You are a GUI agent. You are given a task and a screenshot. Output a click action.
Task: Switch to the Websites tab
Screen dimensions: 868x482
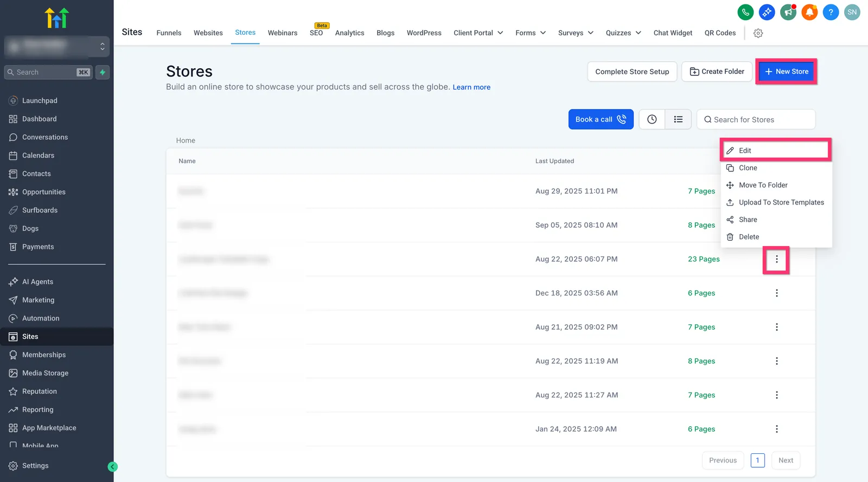pos(208,33)
